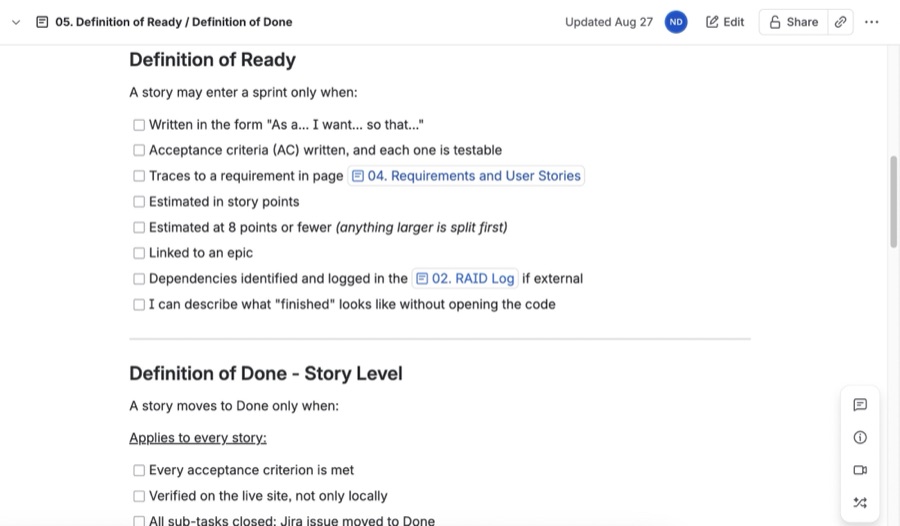This screenshot has height=526, width=900.
Task: Check Estimated at 8 points or fewer
Action: coord(139,227)
